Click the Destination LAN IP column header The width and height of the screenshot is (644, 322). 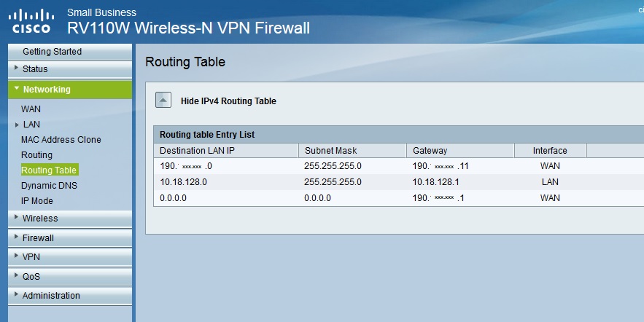click(x=226, y=151)
